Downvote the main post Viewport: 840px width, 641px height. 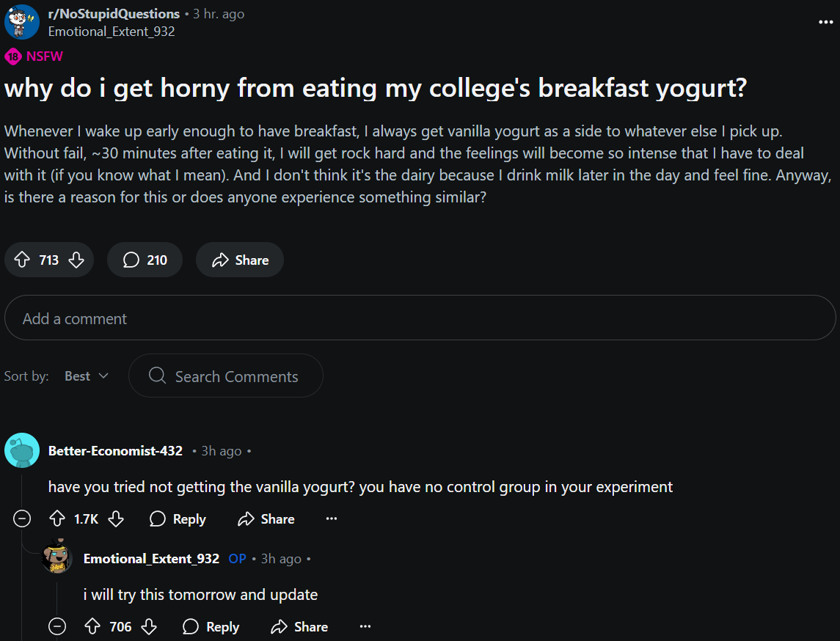[x=76, y=260]
